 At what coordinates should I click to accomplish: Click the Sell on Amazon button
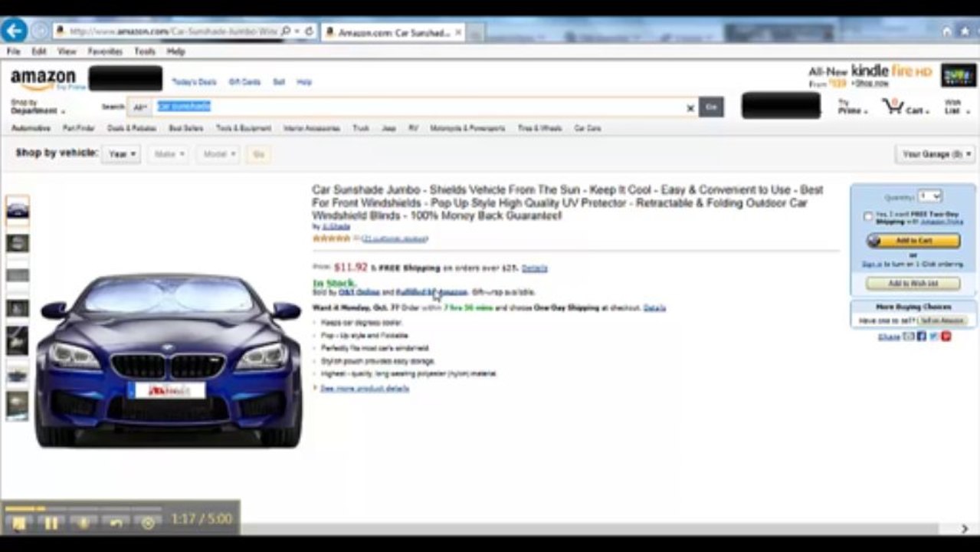942,320
